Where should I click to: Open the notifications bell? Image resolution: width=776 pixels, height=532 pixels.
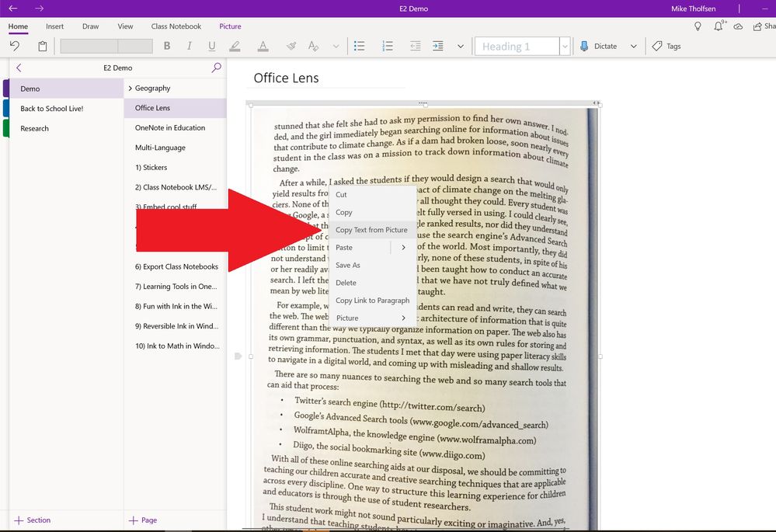[x=719, y=26]
